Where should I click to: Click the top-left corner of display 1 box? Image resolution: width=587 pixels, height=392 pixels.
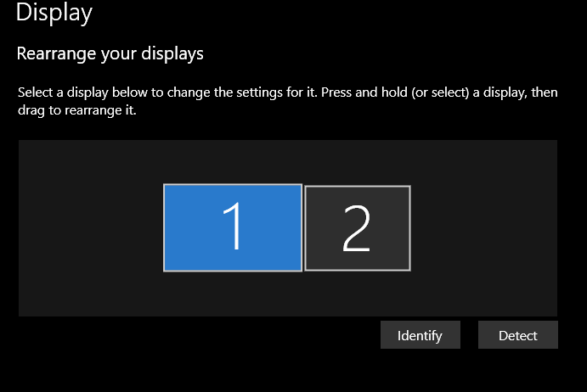tap(167, 188)
